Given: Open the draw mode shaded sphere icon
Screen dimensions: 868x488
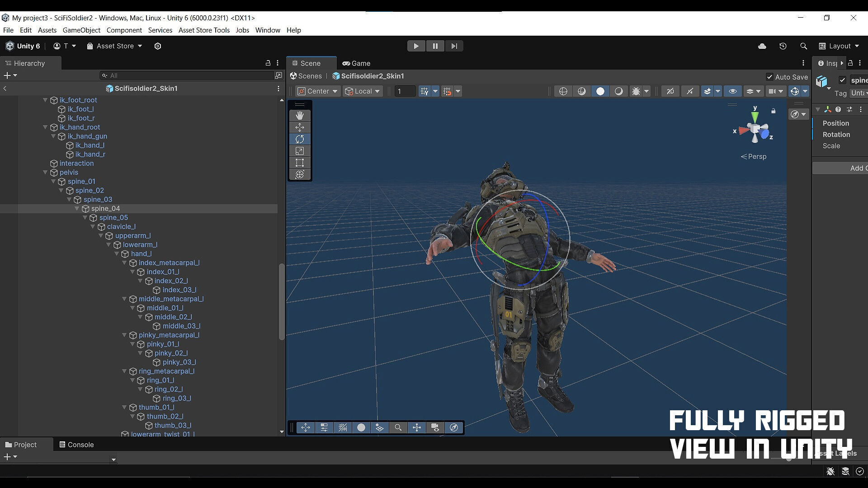Looking at the screenshot, I should coord(600,91).
